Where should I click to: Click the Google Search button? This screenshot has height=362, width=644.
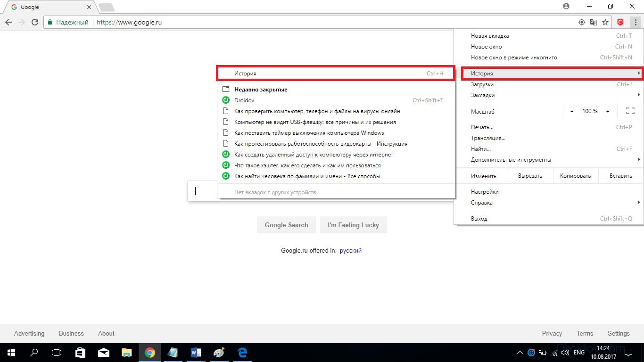(x=286, y=225)
